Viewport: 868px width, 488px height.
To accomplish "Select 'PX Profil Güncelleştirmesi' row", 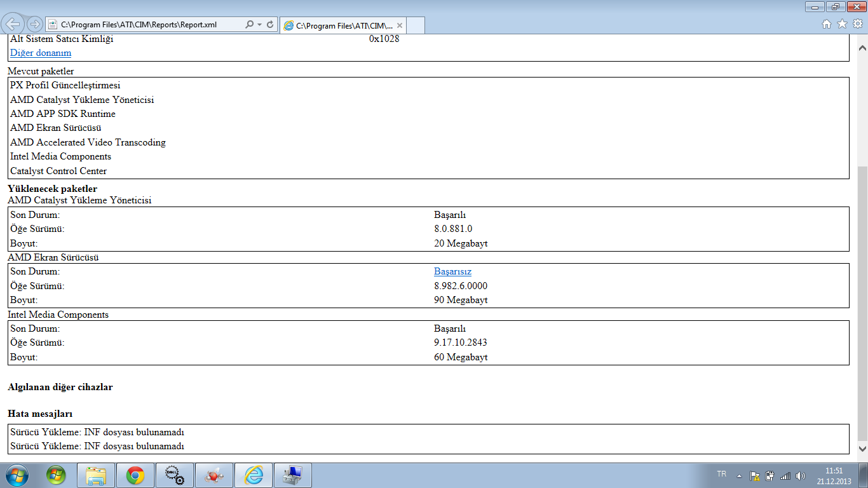I will click(x=428, y=85).
